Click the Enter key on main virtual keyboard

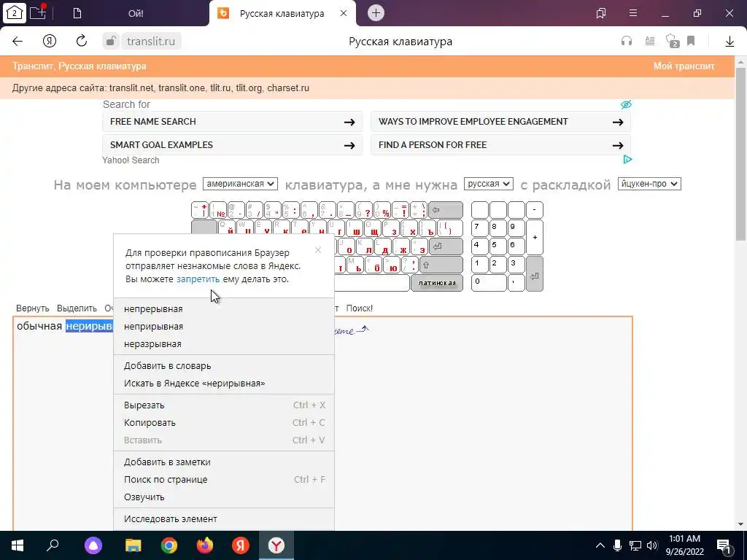click(446, 246)
